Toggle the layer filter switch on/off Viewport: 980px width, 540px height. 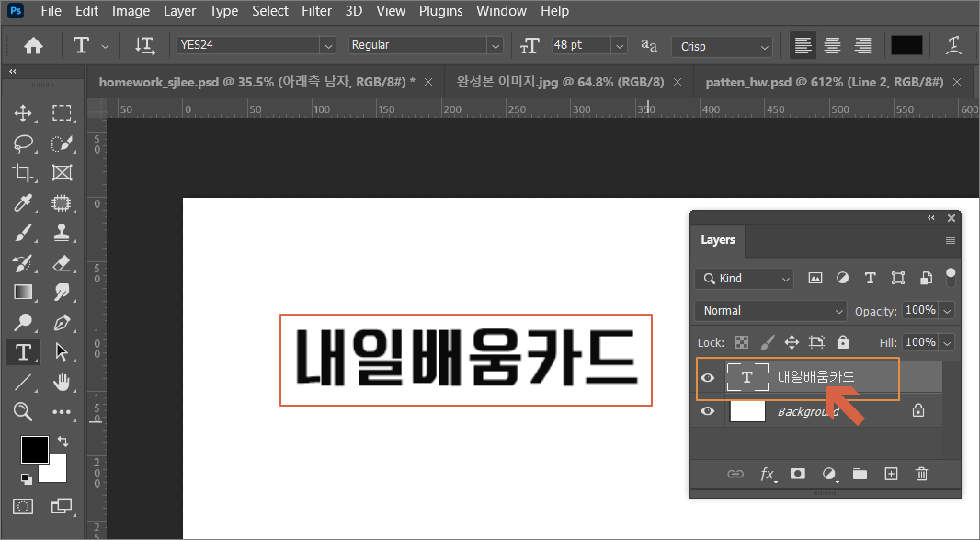click(951, 278)
